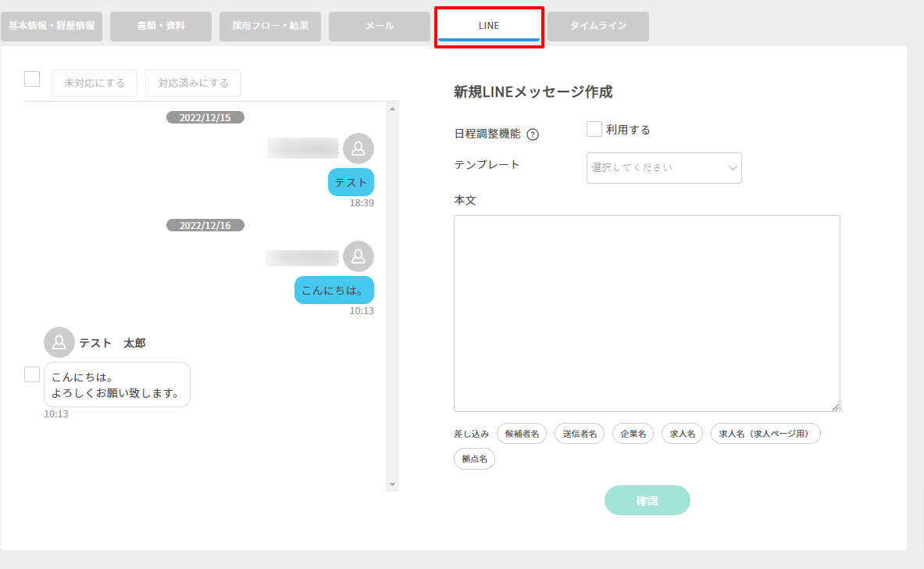The height and width of the screenshot is (569, 924).
Task: Switch to the メール tab
Action: point(380,26)
